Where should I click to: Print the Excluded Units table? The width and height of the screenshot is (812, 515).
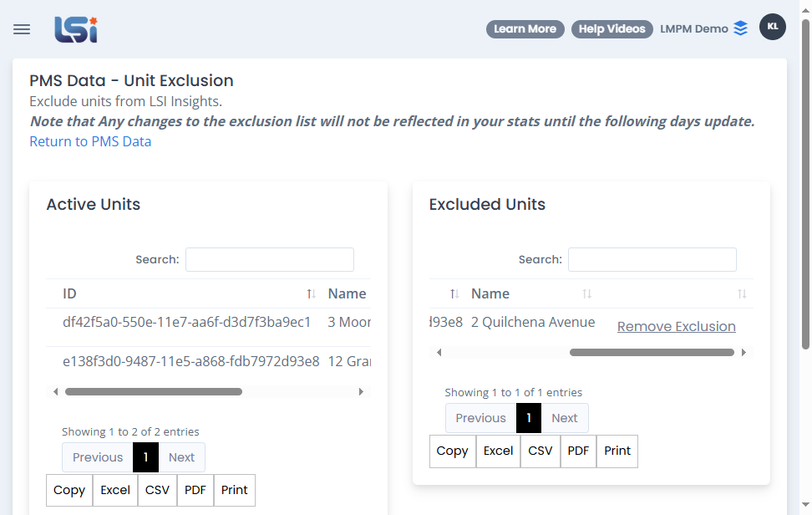click(617, 451)
